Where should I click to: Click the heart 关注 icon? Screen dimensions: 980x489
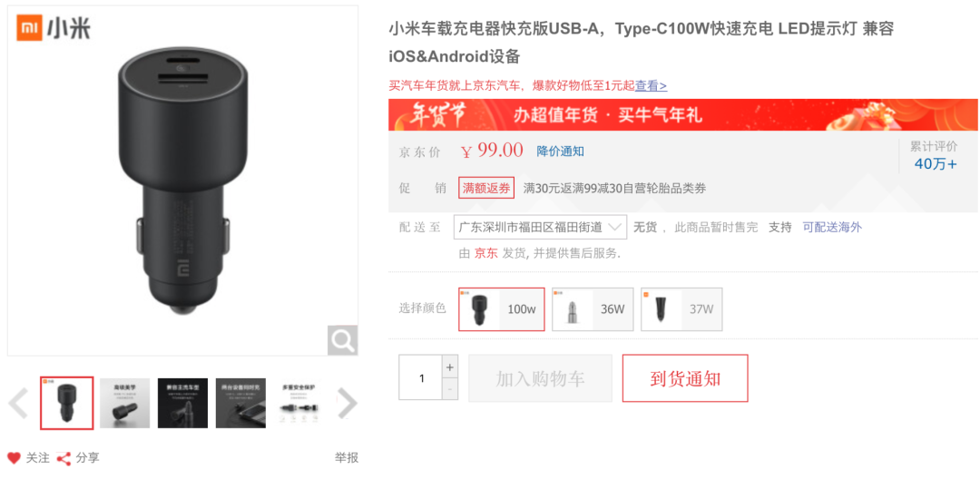pos(14,458)
